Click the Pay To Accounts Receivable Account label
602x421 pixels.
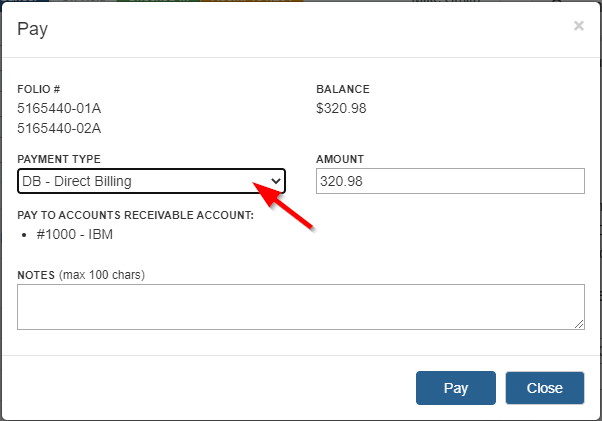tap(135, 215)
